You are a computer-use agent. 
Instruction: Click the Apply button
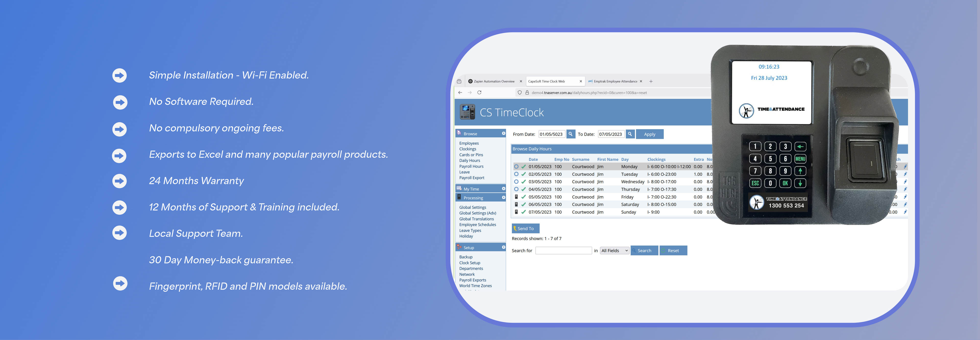(x=650, y=134)
